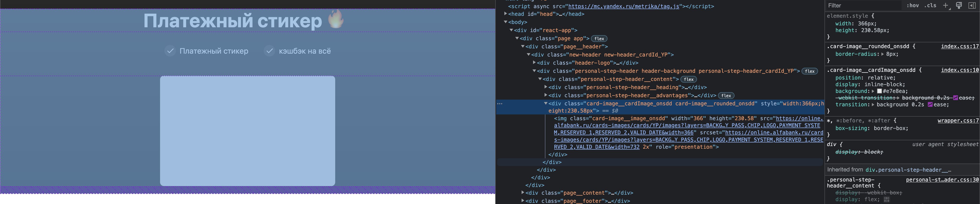Click the position: relative declaration
The height and width of the screenshot is (204, 980).
click(865, 78)
